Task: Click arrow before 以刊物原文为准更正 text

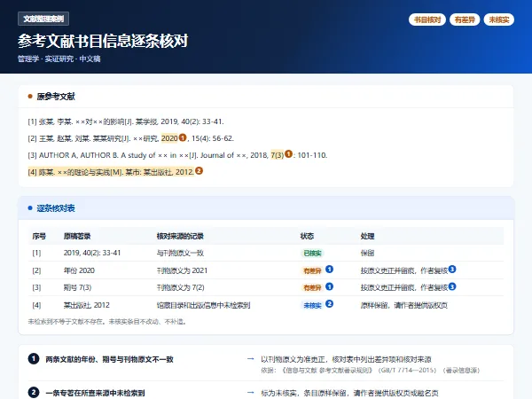Action: point(250,358)
